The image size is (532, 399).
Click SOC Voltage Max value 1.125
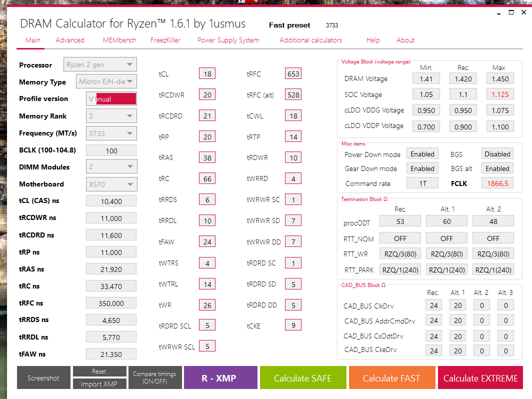500,94
